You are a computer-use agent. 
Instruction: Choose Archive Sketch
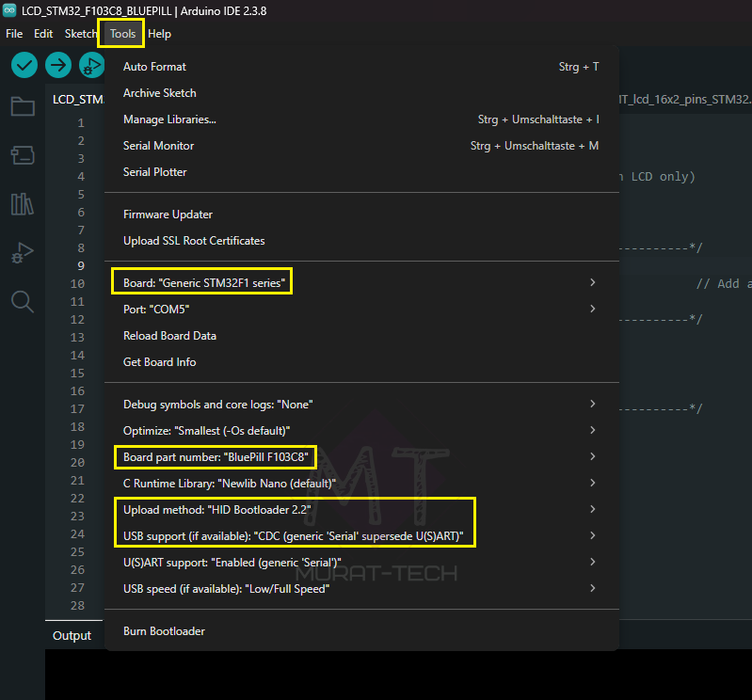[361, 93]
